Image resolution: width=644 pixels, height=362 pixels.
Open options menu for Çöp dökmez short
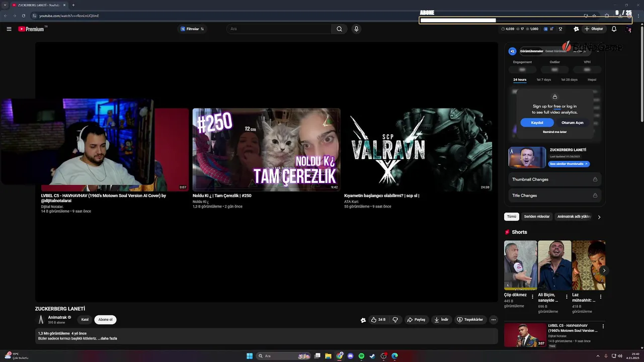tap(532, 297)
